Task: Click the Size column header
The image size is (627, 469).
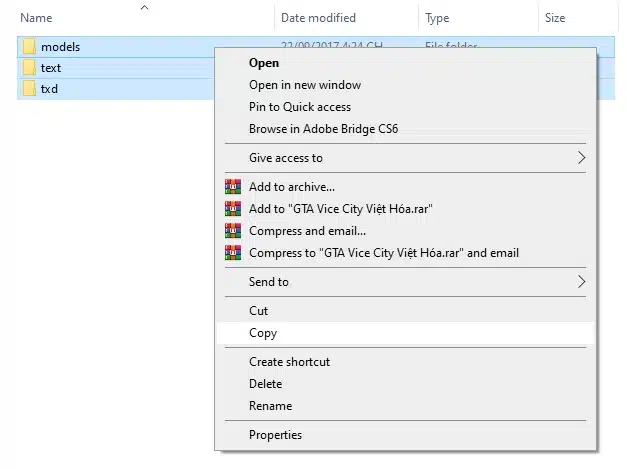Action: 555,18
